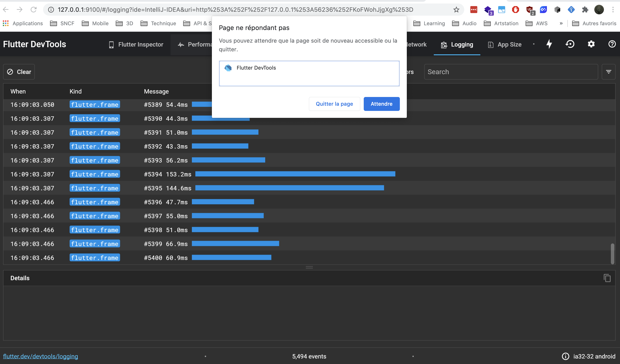The image size is (620, 364).
Task: Switch to the Flutter Inspector tab
Action: click(x=136, y=45)
